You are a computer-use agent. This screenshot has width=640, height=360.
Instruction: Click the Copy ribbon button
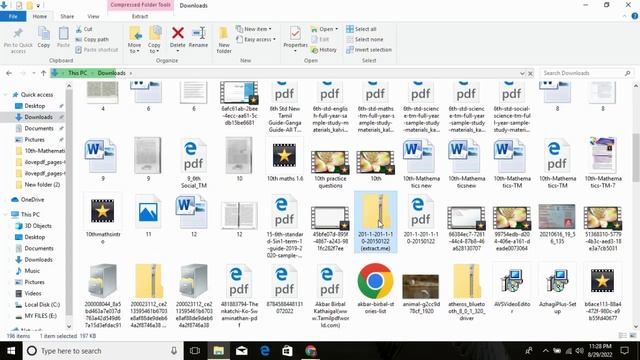point(44,37)
